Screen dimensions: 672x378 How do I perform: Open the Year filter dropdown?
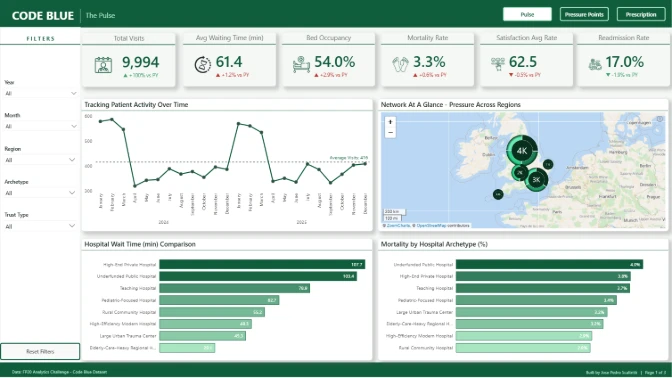40,93
